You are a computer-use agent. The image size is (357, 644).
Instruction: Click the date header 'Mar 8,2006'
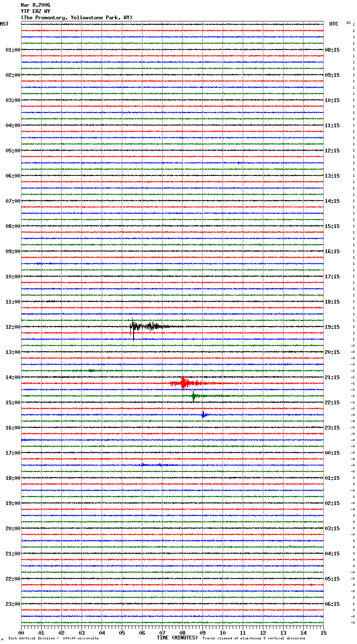coord(35,5)
